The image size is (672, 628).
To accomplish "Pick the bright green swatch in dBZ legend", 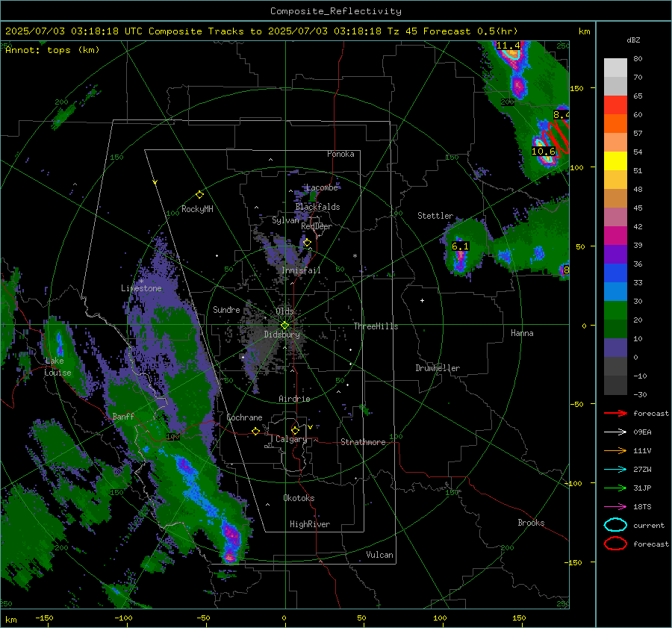I will (x=615, y=311).
